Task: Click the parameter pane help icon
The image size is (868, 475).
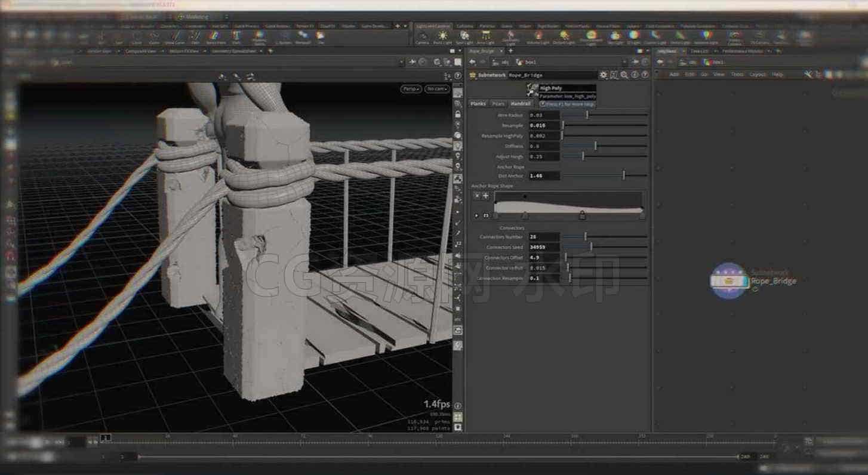Action: [645, 75]
